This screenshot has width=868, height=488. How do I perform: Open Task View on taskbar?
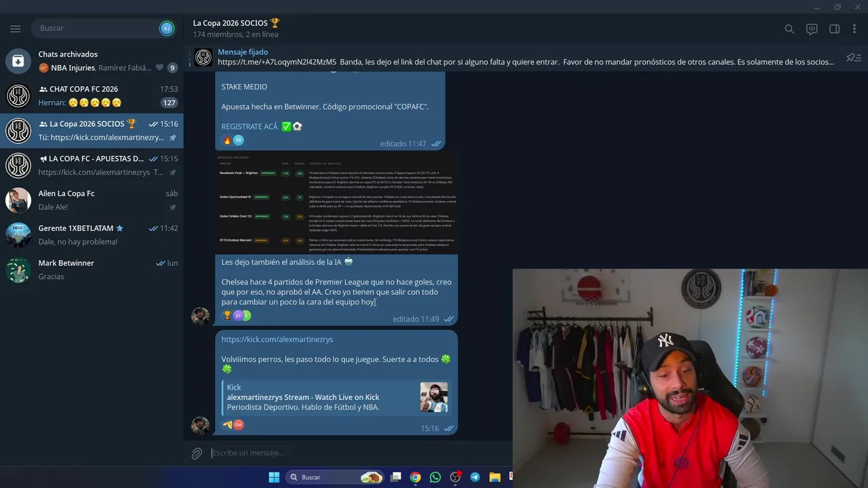tap(396, 477)
